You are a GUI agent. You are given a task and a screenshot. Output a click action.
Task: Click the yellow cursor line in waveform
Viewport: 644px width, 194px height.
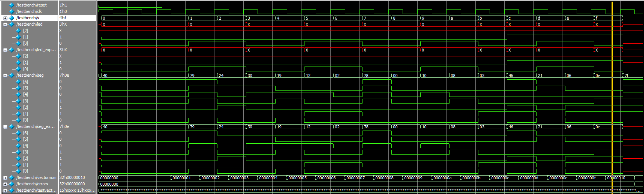pyautogui.click(x=612, y=100)
